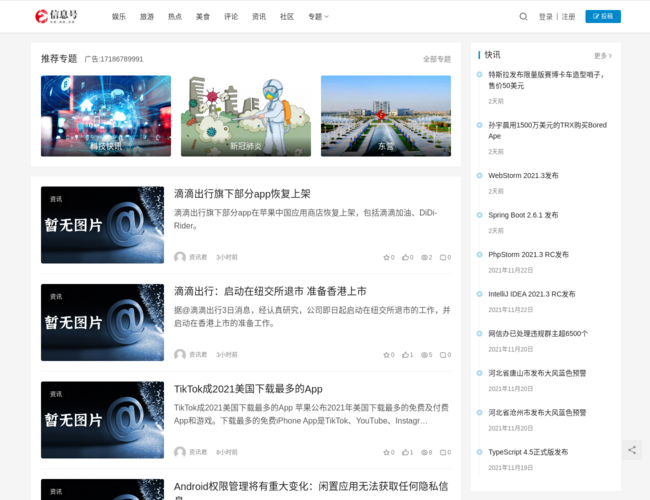Click author avatar on TikTok article
The height and width of the screenshot is (500, 650).
pyautogui.click(x=179, y=452)
